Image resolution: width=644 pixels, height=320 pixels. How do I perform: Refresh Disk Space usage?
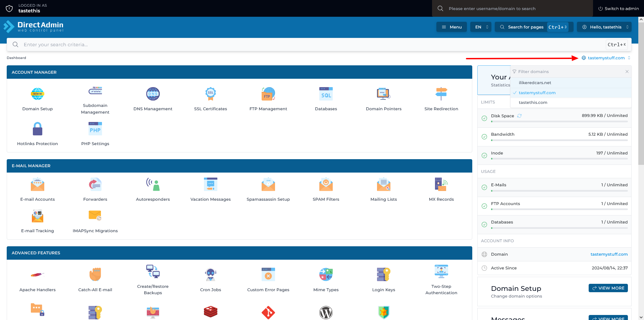(x=519, y=116)
